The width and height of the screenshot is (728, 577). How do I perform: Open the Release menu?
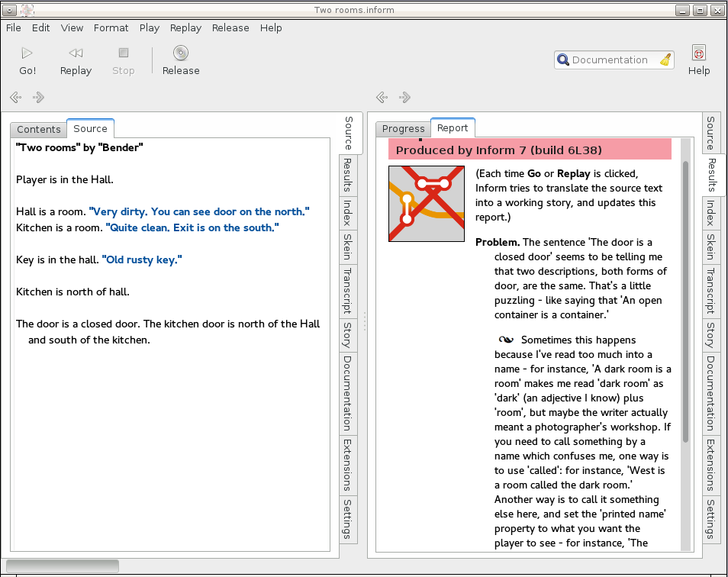coord(230,27)
